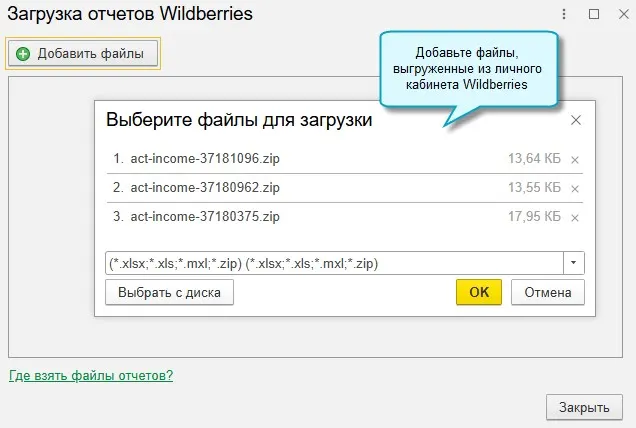Click the 13,55 КБ file size
The width and height of the screenshot is (636, 428).
click(534, 188)
